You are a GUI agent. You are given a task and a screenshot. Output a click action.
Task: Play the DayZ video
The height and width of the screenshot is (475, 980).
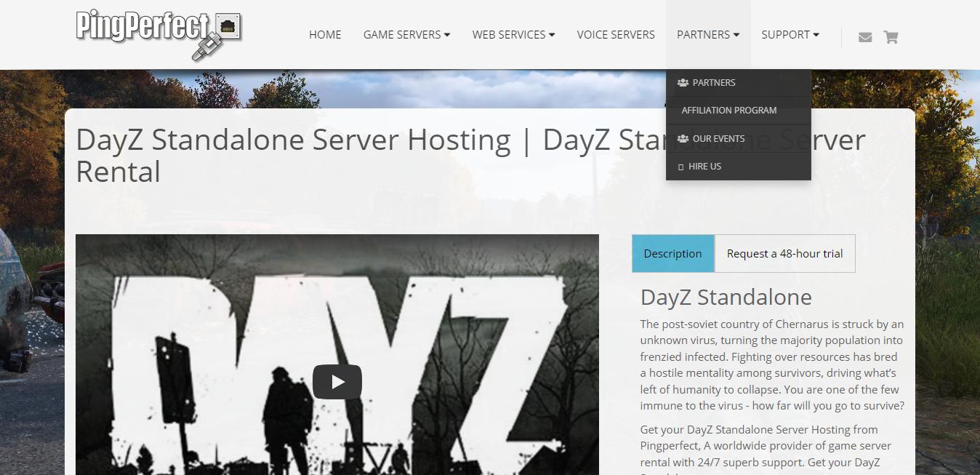(337, 382)
